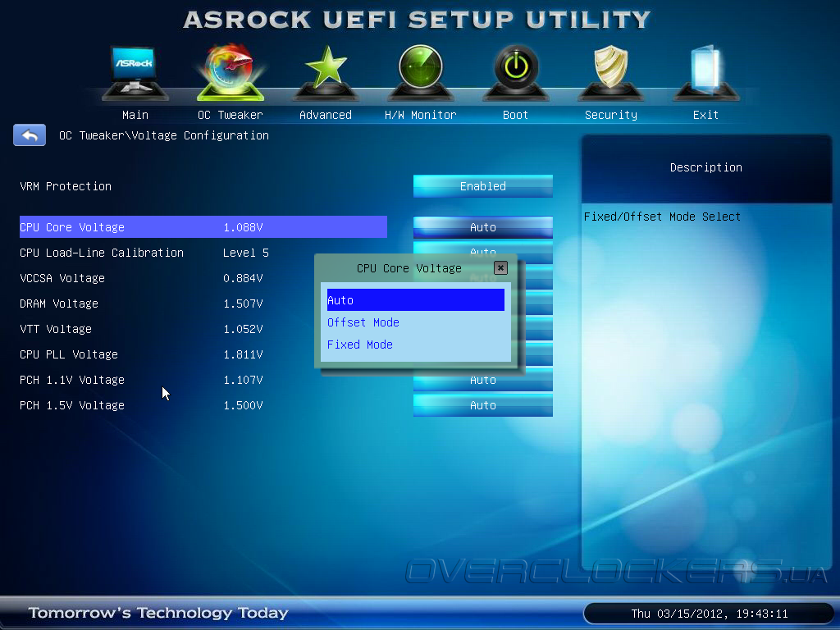Click the CPU Core Voltage popup title
Screen dimensions: 840x630
[x=409, y=268]
